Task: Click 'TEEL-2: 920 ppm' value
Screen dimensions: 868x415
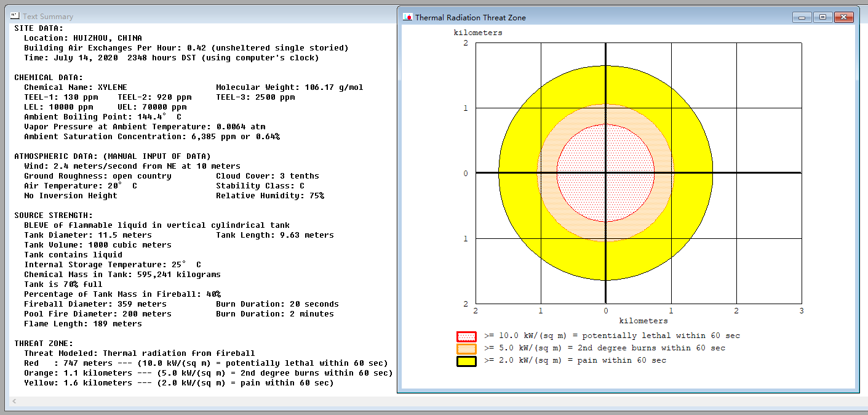Action: point(154,97)
